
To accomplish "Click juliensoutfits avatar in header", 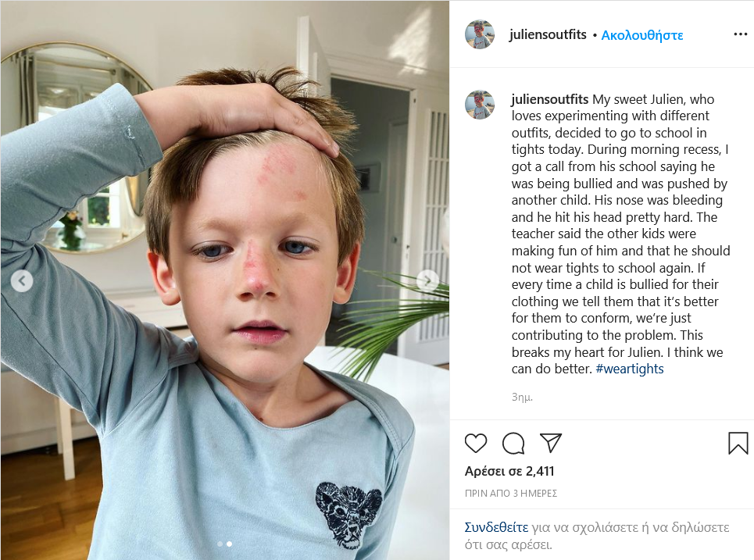I will (x=480, y=34).
